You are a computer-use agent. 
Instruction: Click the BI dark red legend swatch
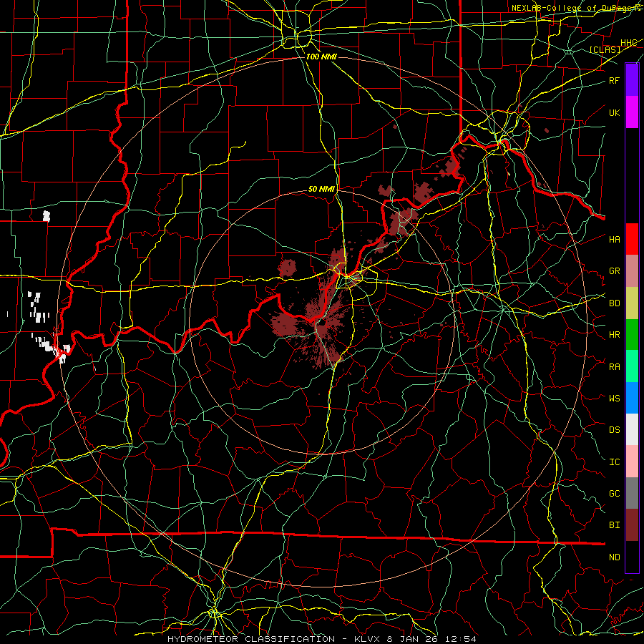(x=632, y=525)
